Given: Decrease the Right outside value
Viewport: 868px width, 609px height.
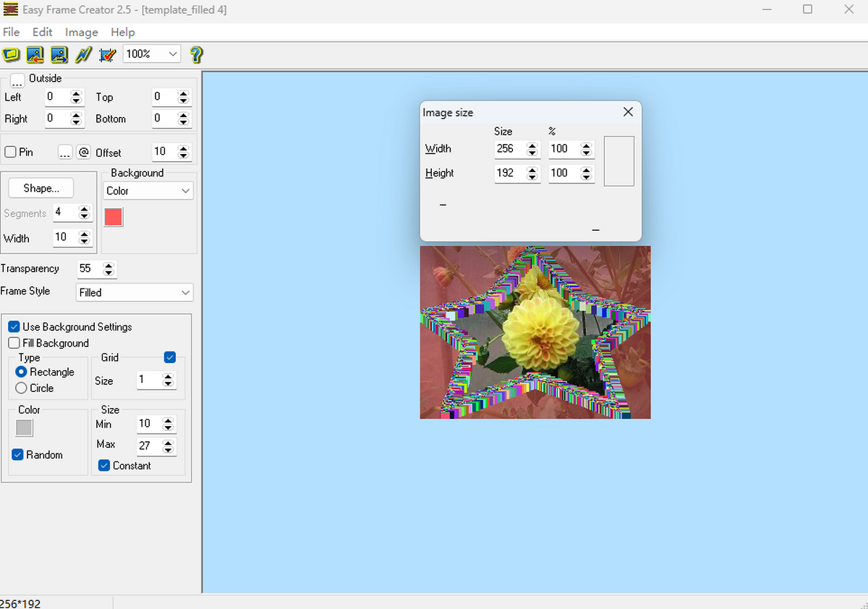Looking at the screenshot, I should point(77,122).
